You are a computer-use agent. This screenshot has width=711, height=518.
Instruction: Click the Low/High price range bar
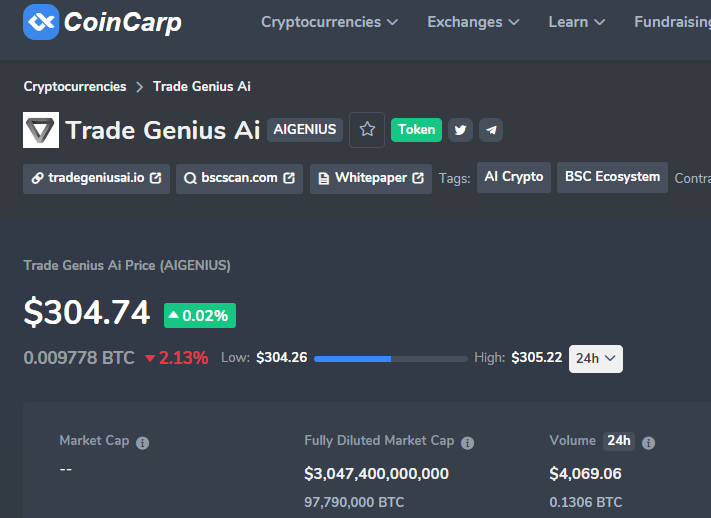click(x=390, y=359)
